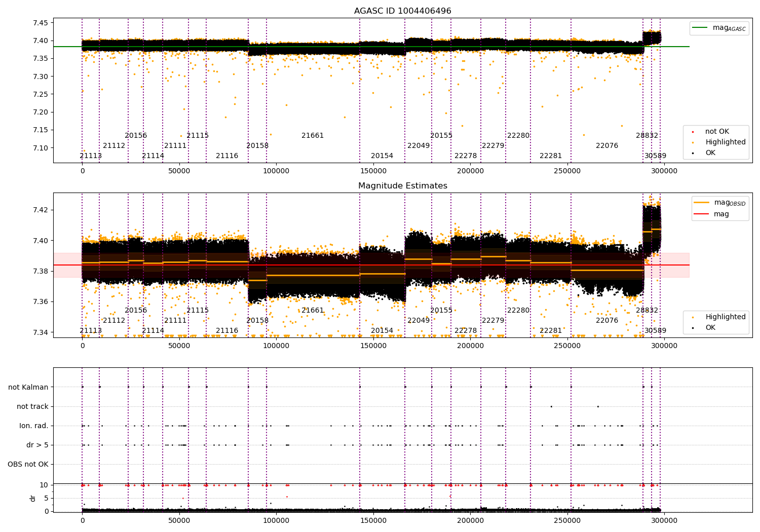Image resolution: width=760 pixels, height=532 pixels.
Task: Click obsid label 22278 in the middle plot
Action: tap(466, 331)
